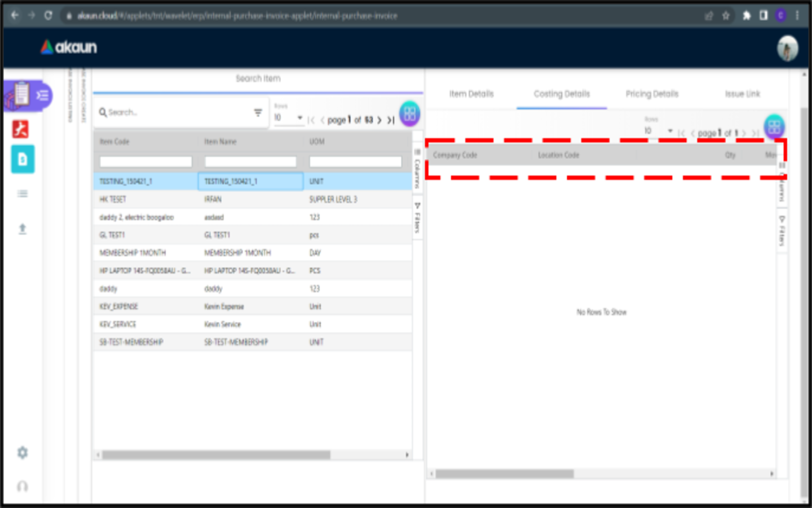Click the akaun logo in the header
The image size is (812, 508).
pos(68,47)
